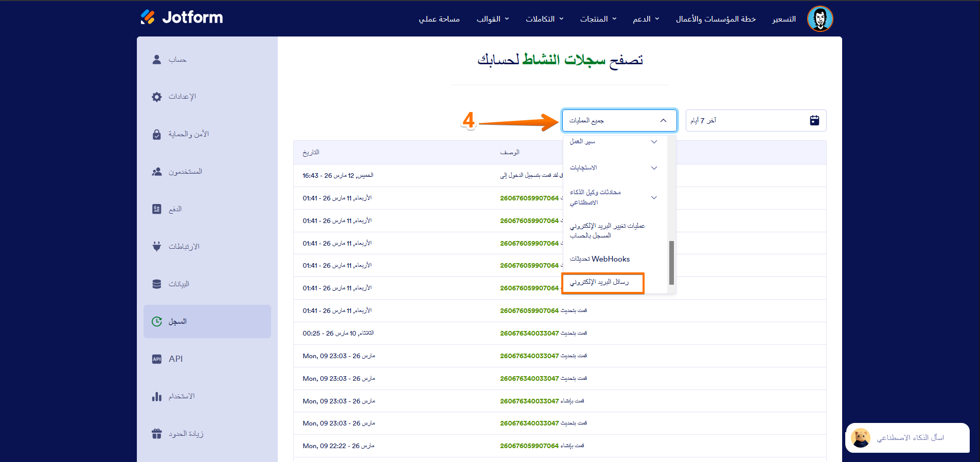
Task: Click the السجل clock history icon
Action: [157, 322]
